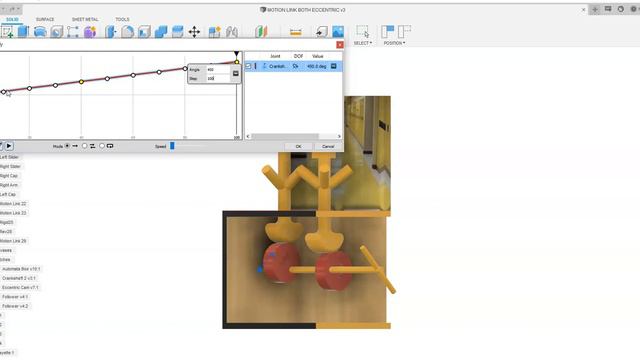Select the Offset Face tool icon
The width and height of the screenshot is (640, 360).
tap(178, 32)
